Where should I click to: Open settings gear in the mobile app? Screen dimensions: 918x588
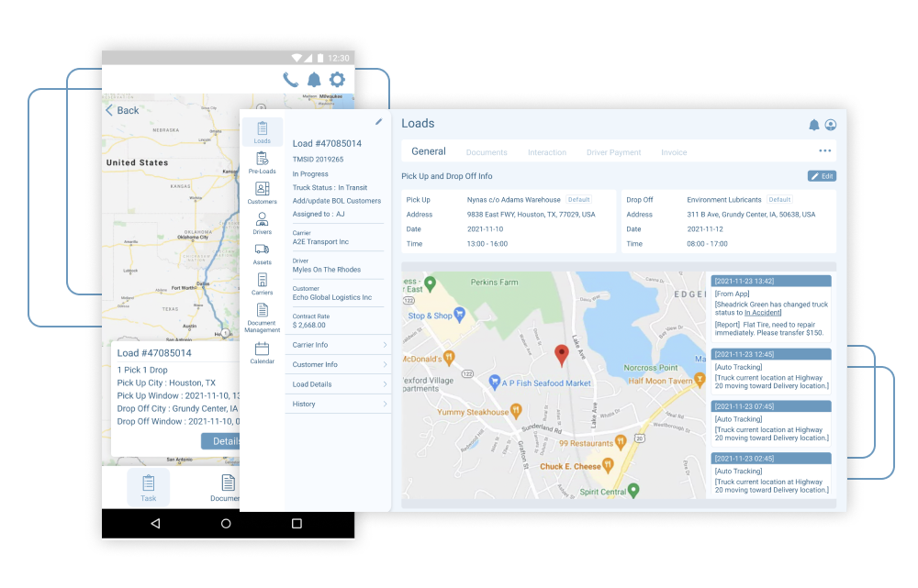(337, 79)
